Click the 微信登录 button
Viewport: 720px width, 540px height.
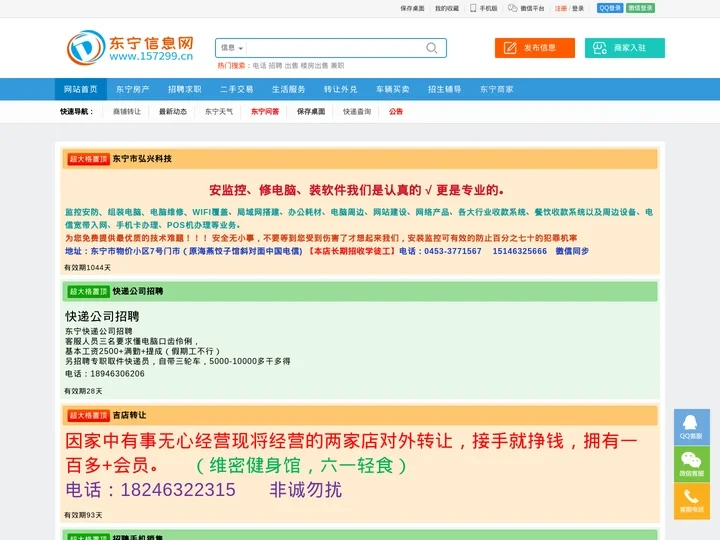640,8
